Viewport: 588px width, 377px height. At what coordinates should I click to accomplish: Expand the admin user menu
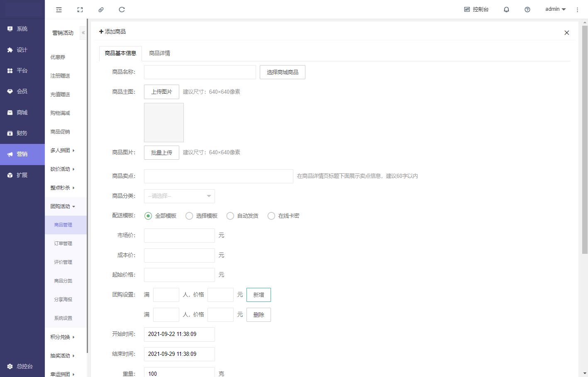point(555,9)
